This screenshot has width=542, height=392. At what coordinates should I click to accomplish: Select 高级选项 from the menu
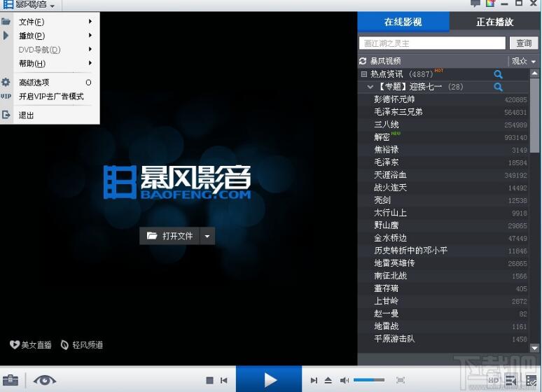[x=55, y=83]
